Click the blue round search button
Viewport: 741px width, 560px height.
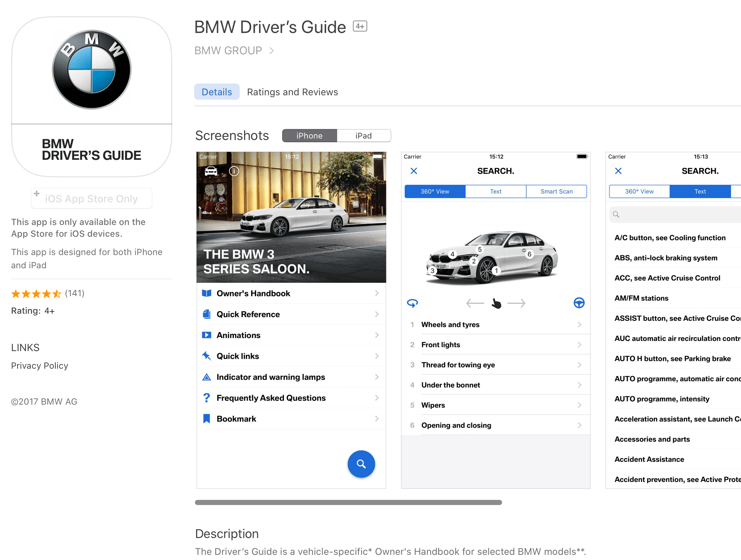tap(361, 464)
